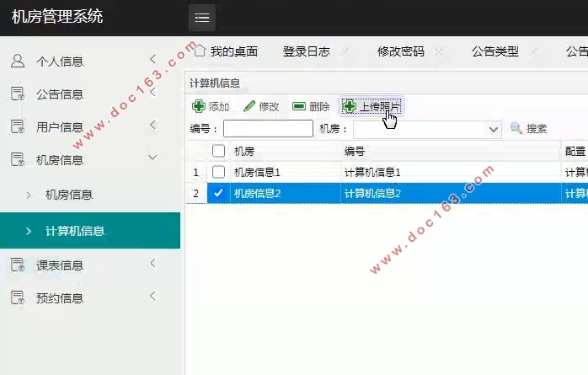Click the green plus icon for 添加

tap(198, 106)
